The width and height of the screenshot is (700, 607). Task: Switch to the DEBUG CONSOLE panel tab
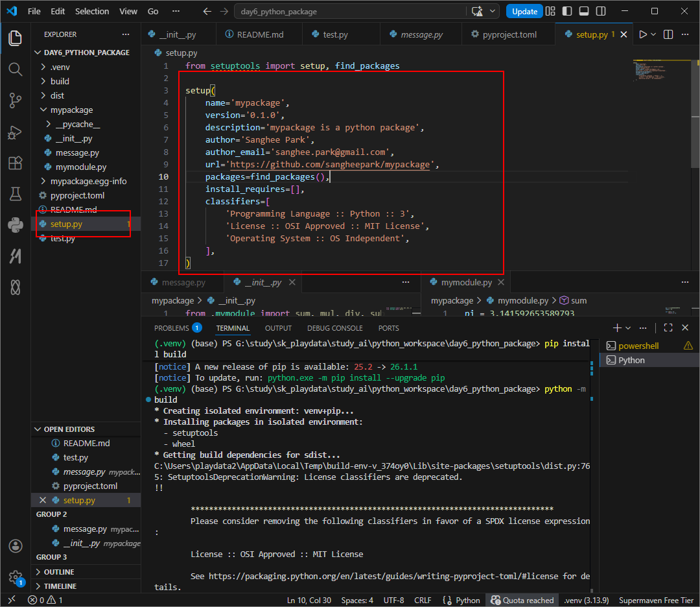(335, 328)
